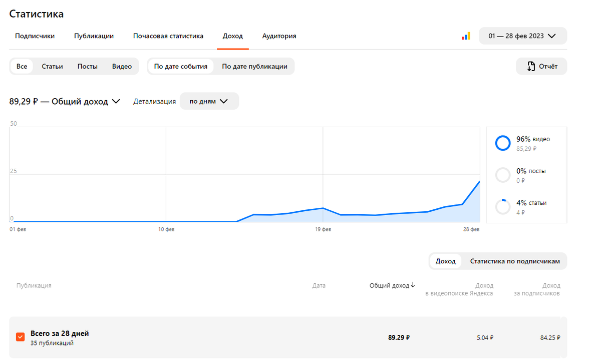Screen dimensions: 601x364
Task: Click the 4 ₽ статьи amount
Action: (x=520, y=212)
